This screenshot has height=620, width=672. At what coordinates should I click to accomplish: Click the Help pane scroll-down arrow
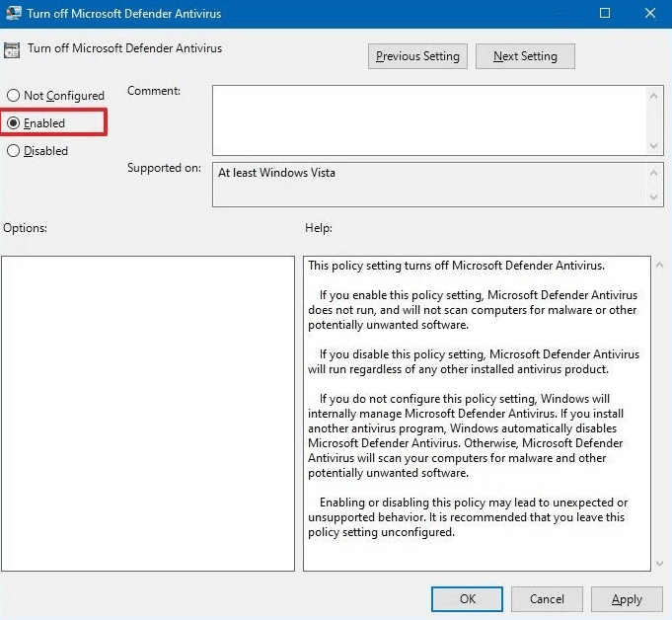pyautogui.click(x=659, y=563)
